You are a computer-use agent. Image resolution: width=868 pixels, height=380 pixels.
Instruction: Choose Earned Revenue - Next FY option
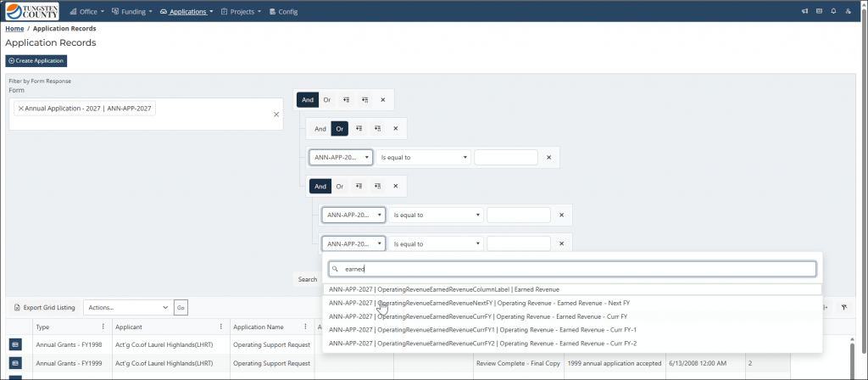pyautogui.click(x=572, y=303)
